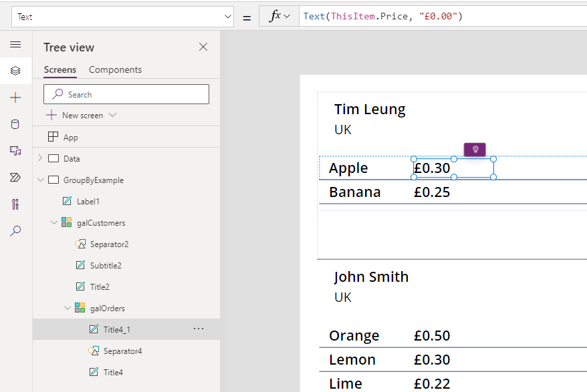Switch to the Screens tab

(x=60, y=69)
